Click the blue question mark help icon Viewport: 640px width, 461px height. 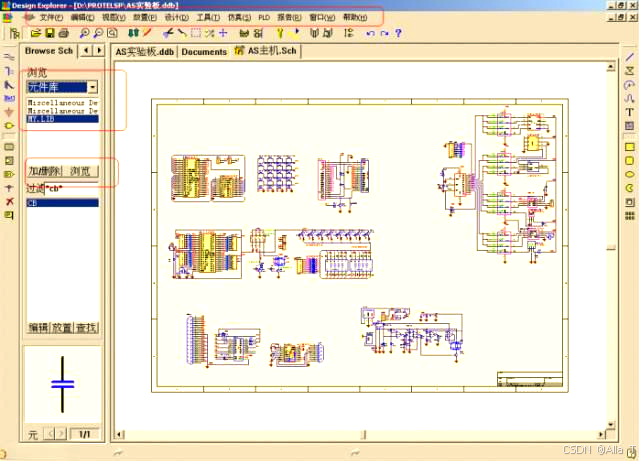coord(398,33)
